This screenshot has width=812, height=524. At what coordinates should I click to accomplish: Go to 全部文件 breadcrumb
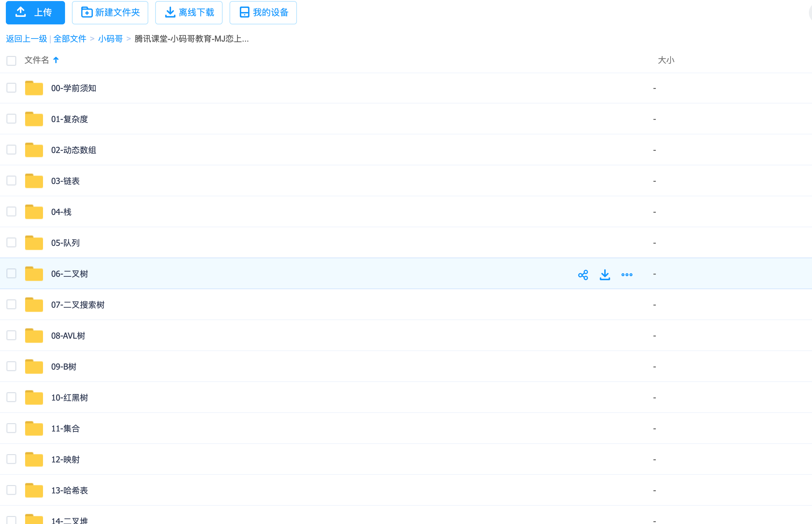click(70, 39)
